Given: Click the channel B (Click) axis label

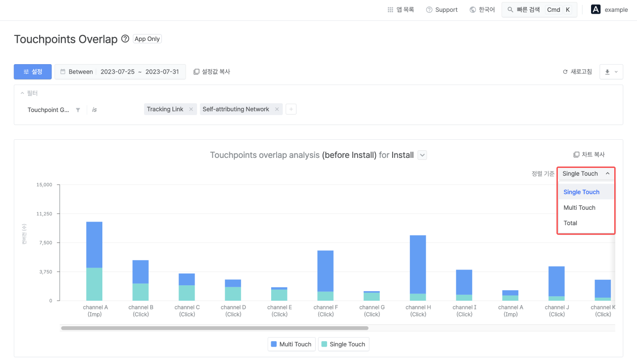Looking at the screenshot, I should (x=141, y=311).
